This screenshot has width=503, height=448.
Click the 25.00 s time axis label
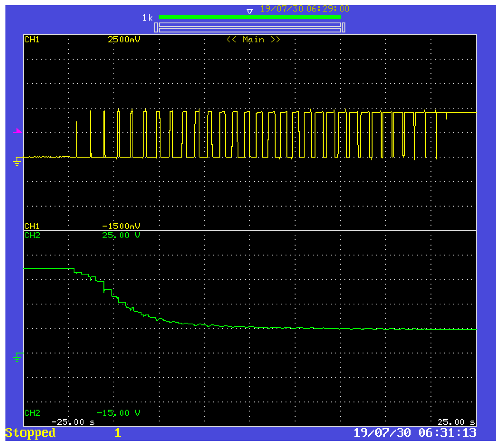[456, 422]
